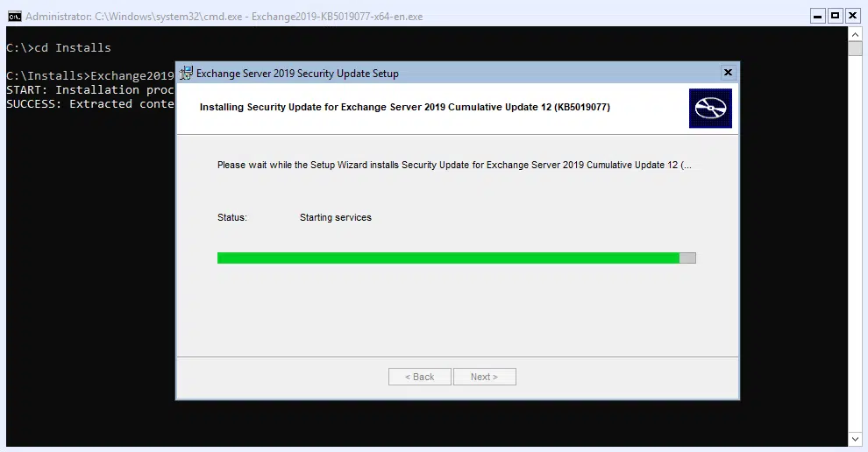Screen dimensions: 868x452
Task: Click the installer disc logo in the header
Action: click(x=710, y=109)
